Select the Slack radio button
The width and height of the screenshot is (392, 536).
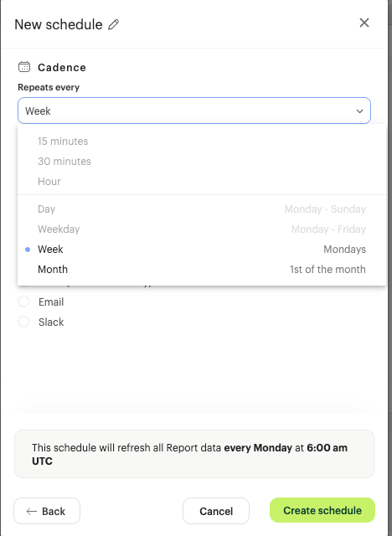[x=23, y=322]
